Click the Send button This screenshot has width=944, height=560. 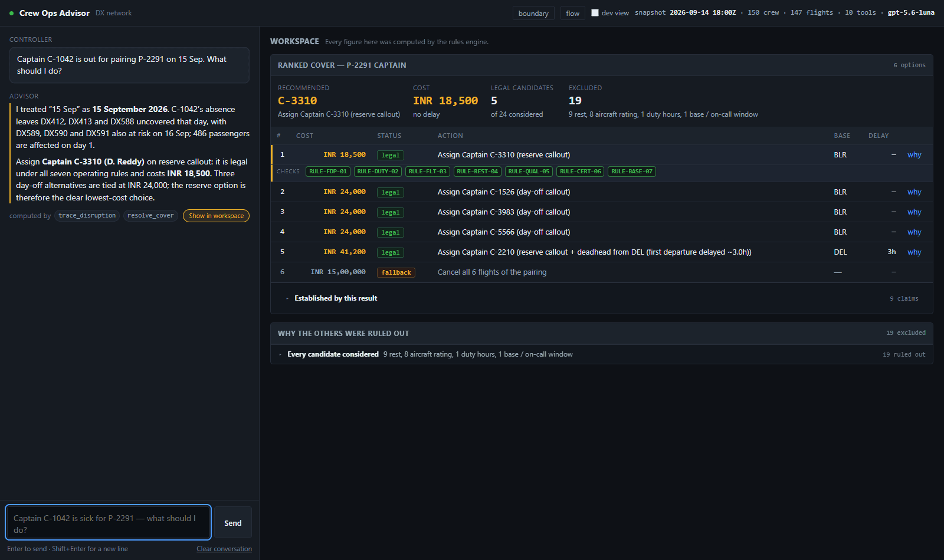click(x=232, y=523)
